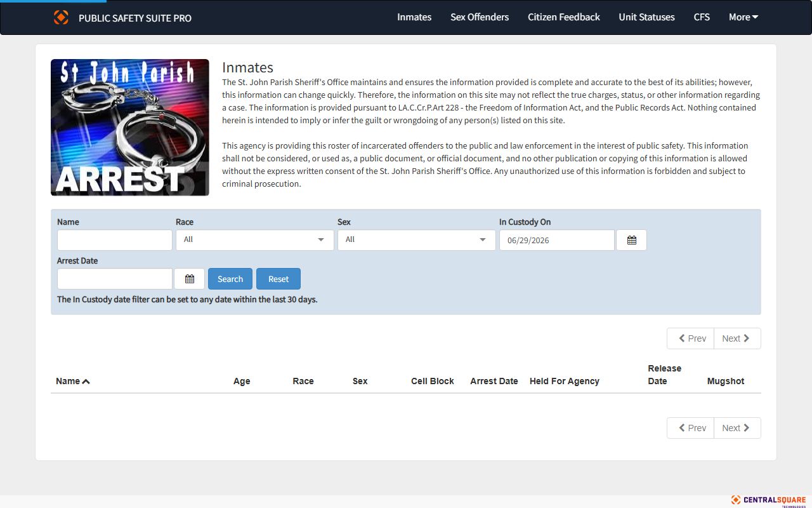
Task: Navigate to Unit Statuses
Action: 647,17
